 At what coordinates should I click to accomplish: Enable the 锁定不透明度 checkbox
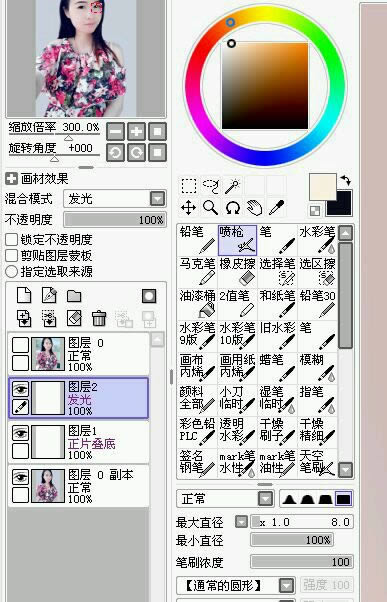coord(12,240)
